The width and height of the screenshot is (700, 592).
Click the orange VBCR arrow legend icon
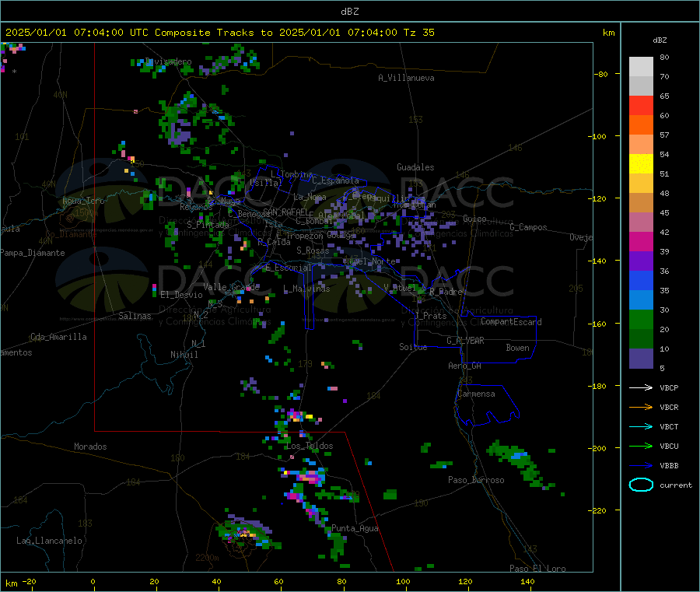[641, 407]
